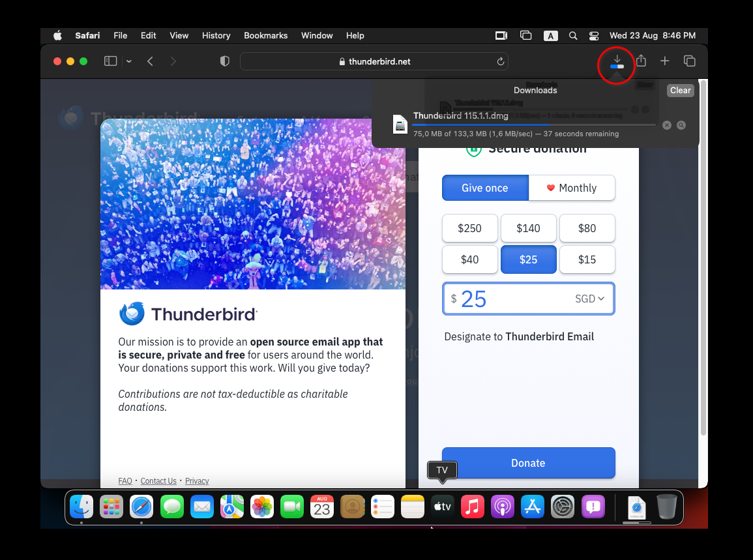Image resolution: width=753 pixels, height=560 pixels.
Task: Show tab overview icon
Action: tap(689, 61)
